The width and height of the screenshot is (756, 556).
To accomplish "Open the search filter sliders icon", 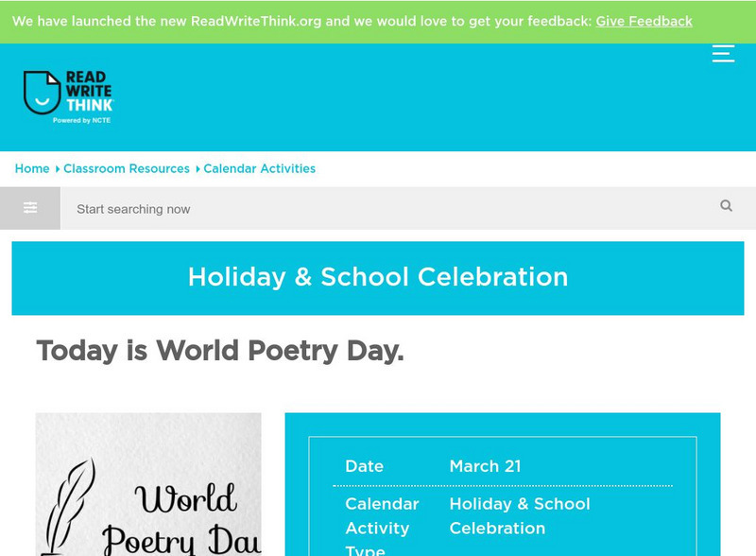I will [x=30, y=208].
